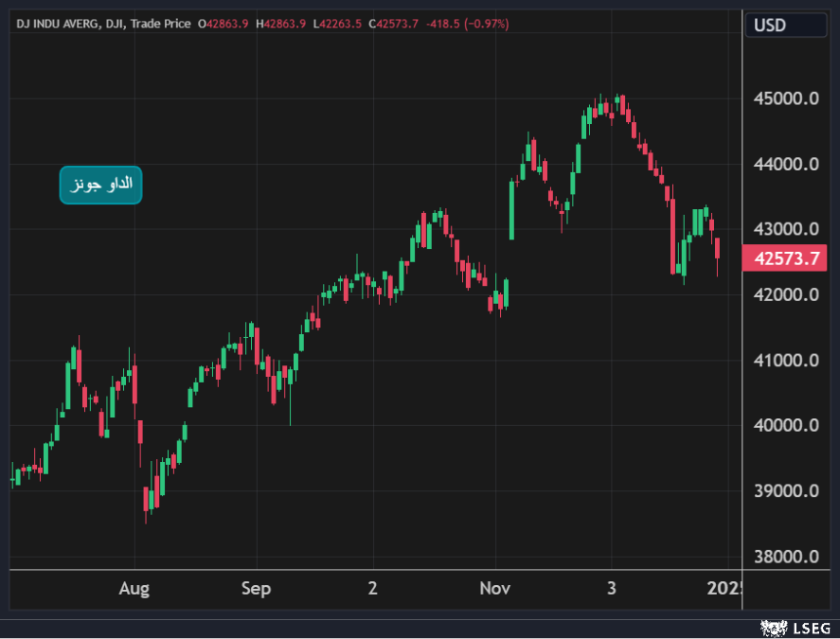Click the Arabic Dow Jones label badge
The width and height of the screenshot is (840, 639).
[100, 184]
